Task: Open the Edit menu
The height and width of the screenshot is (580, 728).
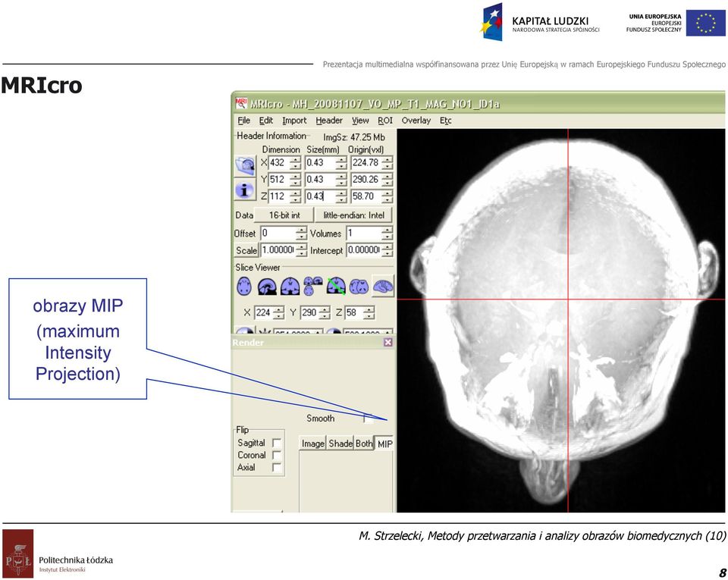Action: pos(265,121)
